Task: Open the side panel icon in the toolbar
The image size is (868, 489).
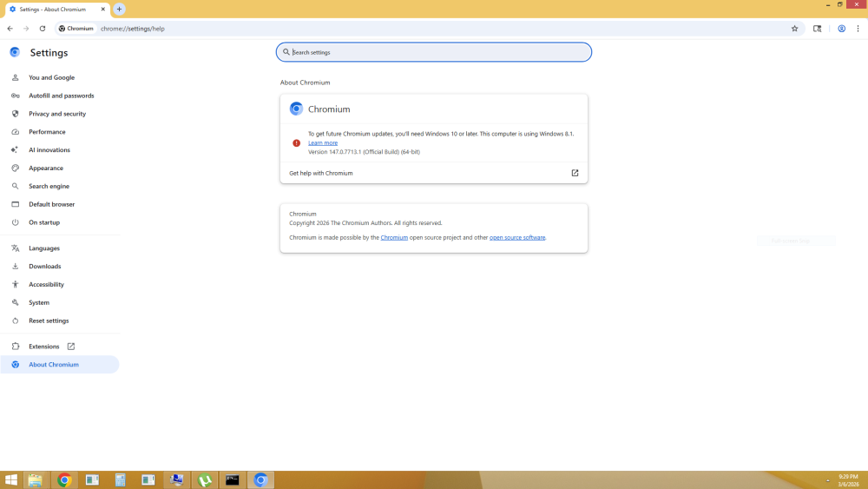Action: (x=817, y=29)
